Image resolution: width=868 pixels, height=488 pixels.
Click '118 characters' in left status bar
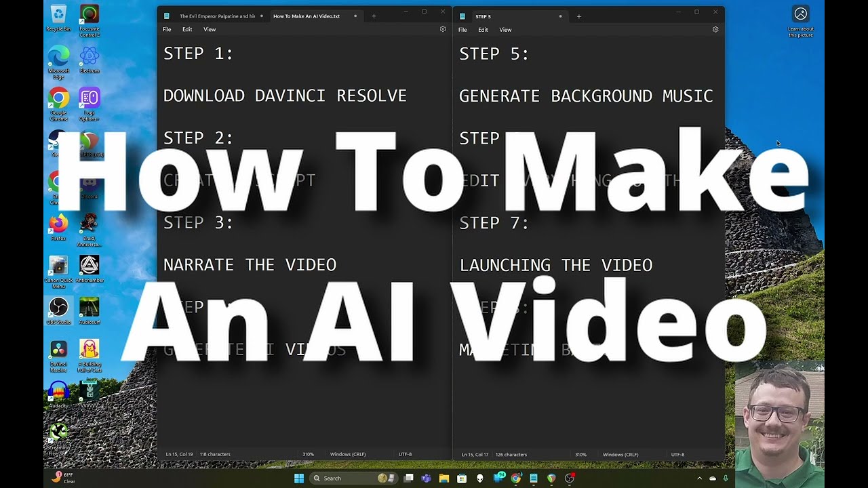[215, 454]
